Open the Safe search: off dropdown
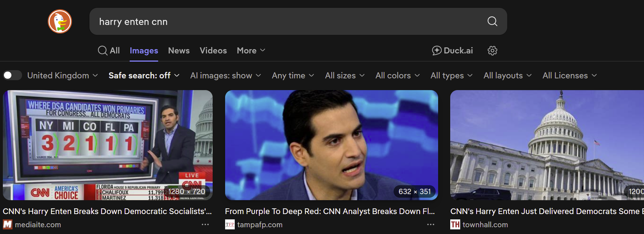This screenshot has height=234, width=644. pos(144,76)
